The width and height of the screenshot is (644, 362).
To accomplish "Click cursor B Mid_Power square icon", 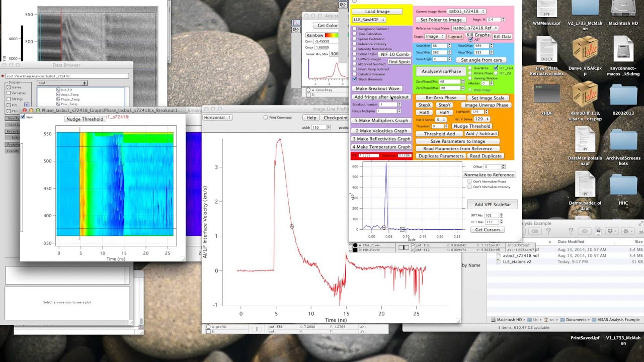I will [356, 250].
